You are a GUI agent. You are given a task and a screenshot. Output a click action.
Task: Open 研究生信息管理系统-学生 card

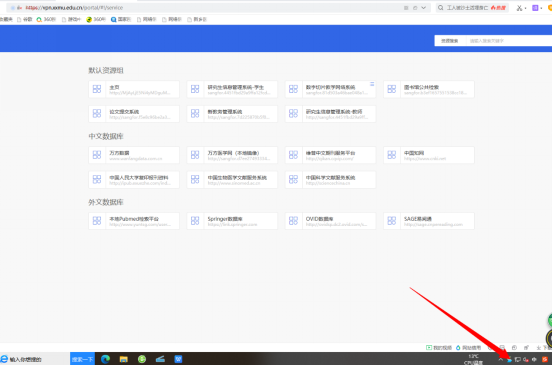point(232,89)
